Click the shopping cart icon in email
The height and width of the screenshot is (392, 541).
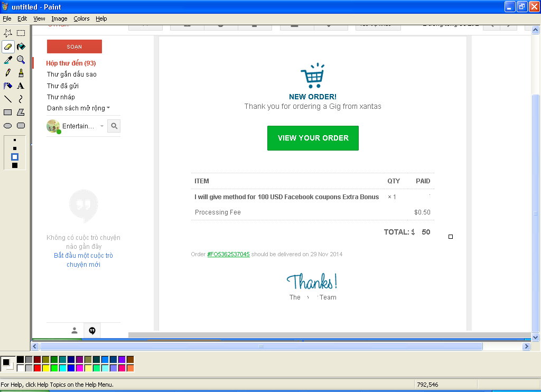[x=313, y=76]
